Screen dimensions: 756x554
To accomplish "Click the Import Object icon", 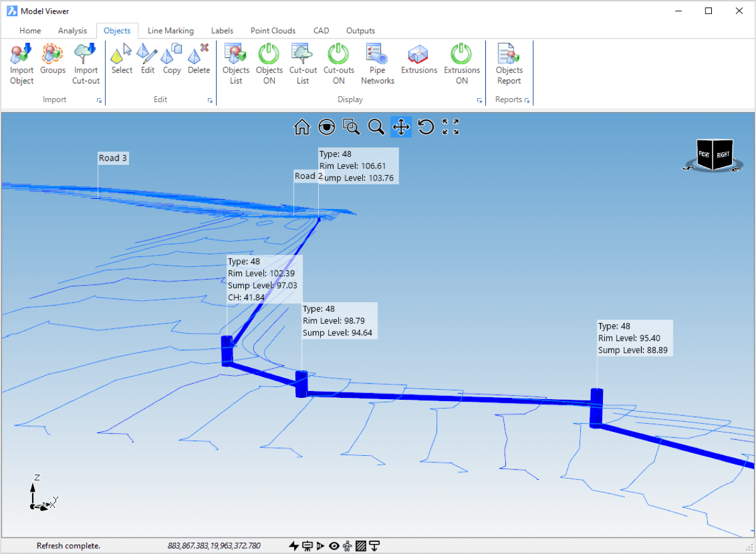I will (x=22, y=64).
